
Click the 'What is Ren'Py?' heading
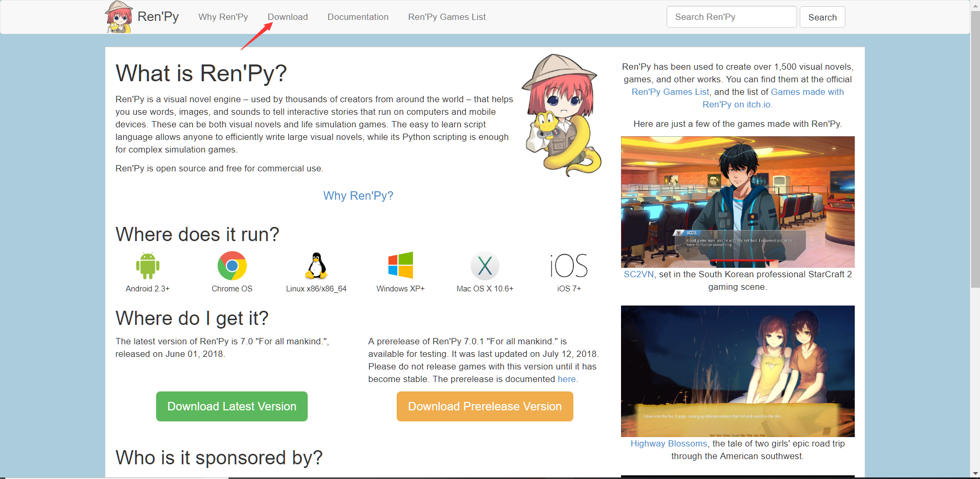coord(201,73)
